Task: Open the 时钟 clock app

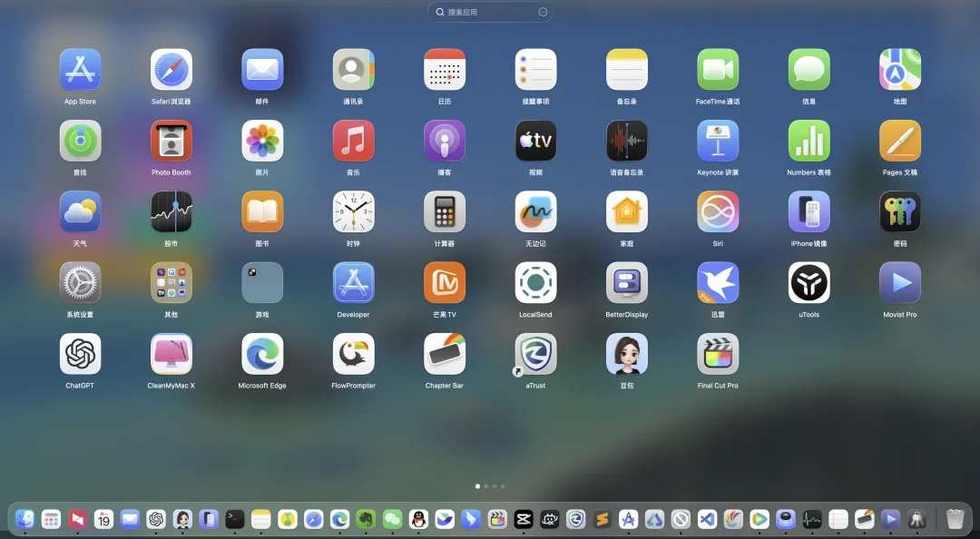Action: (354, 211)
